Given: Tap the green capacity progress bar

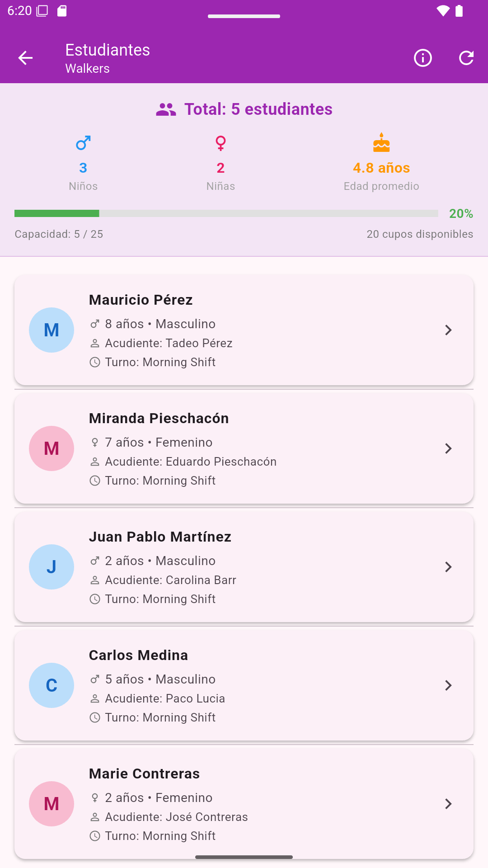Looking at the screenshot, I should click(x=226, y=213).
